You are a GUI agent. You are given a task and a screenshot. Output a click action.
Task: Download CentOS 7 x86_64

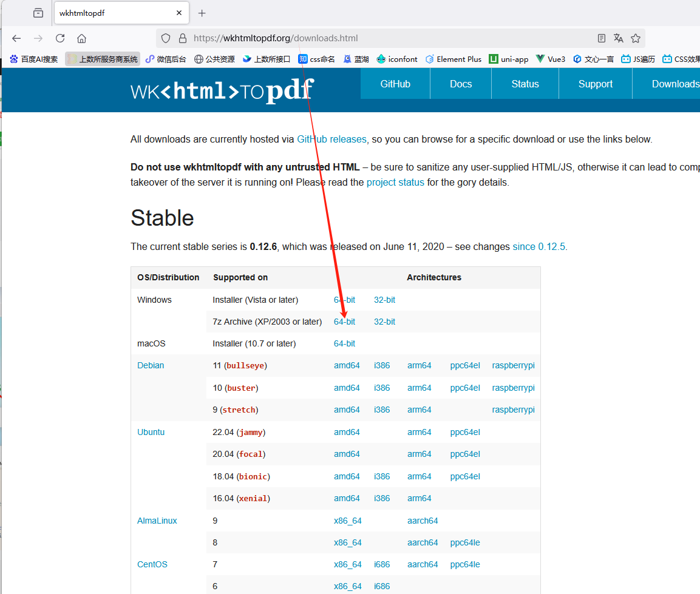click(347, 564)
